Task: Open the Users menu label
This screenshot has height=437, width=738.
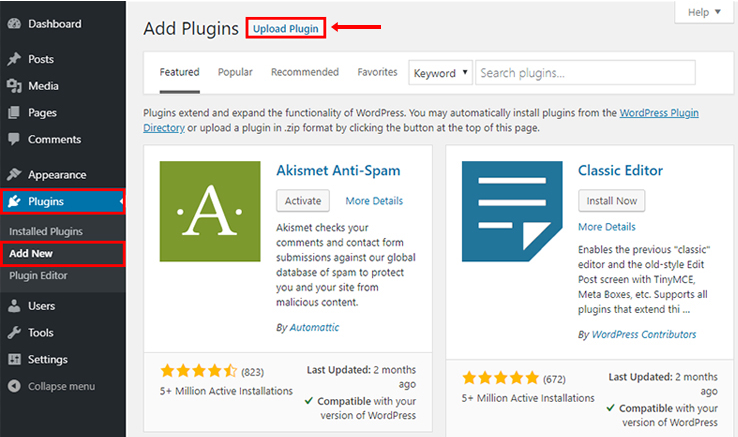Action: pos(41,306)
